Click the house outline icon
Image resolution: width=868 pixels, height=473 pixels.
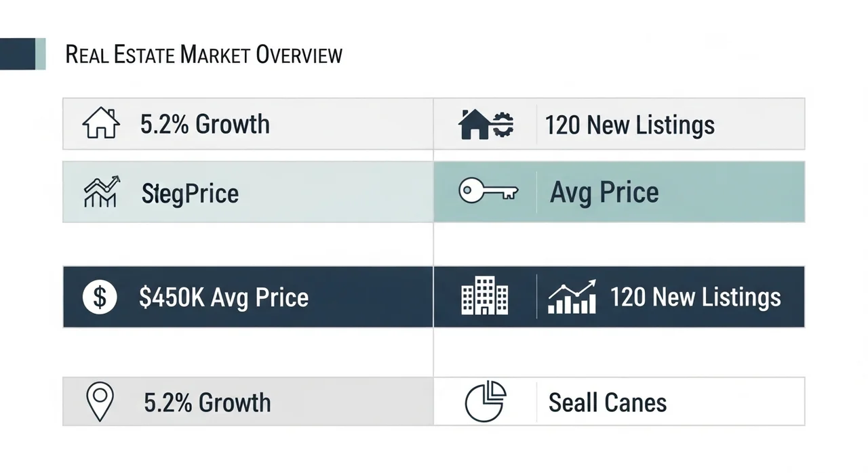pos(100,124)
